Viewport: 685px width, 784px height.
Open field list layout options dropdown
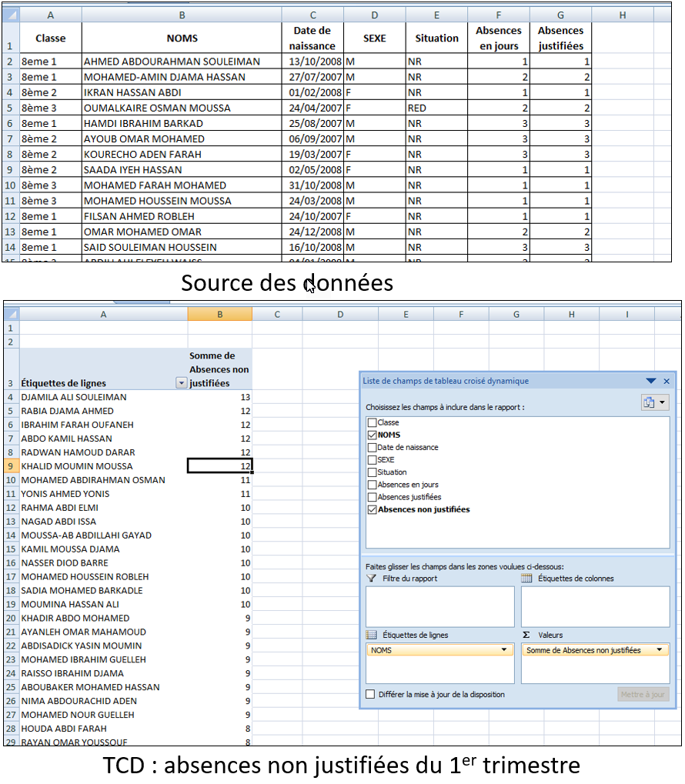point(655,402)
